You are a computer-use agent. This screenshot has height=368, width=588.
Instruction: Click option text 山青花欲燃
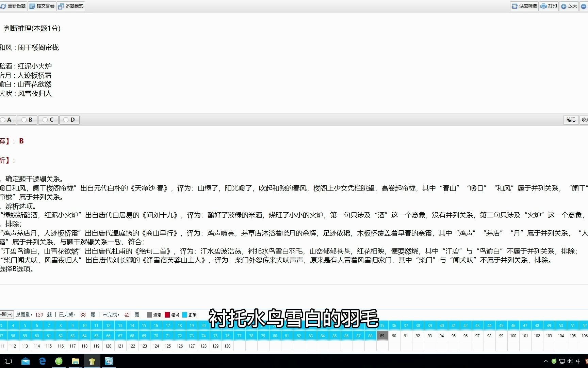[x=34, y=84]
